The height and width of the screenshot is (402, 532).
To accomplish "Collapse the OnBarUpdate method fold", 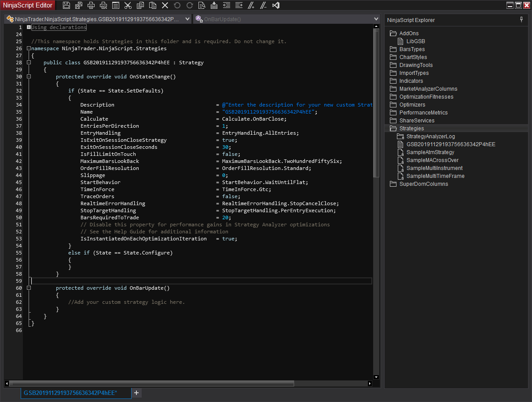I will pyautogui.click(x=29, y=288).
